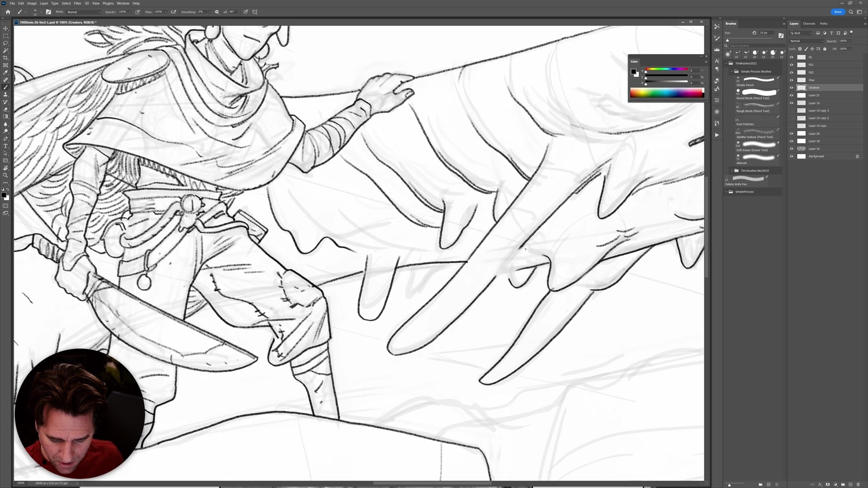Click the lock all layer icon

click(x=825, y=49)
